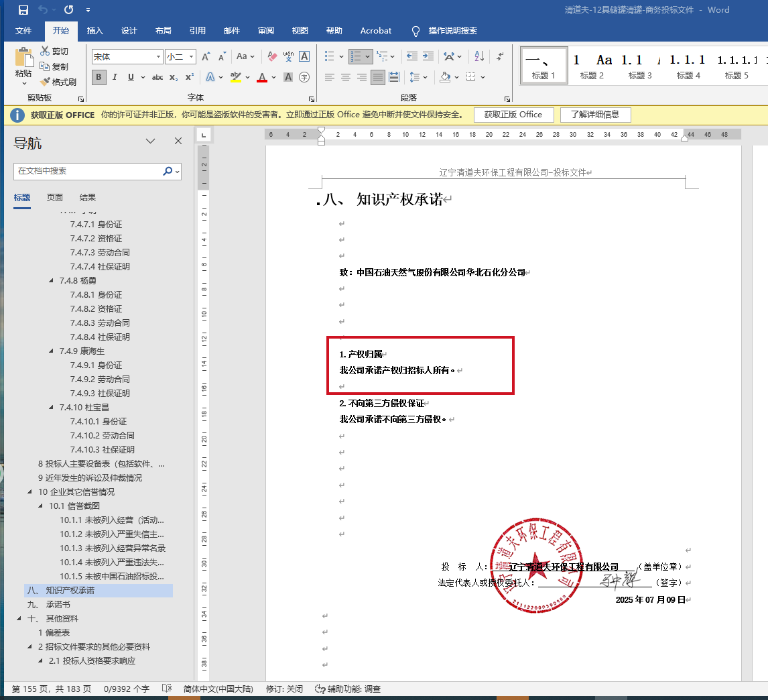The image size is (768, 700).
Task: Toggle bold formatting B button
Action: point(99,77)
